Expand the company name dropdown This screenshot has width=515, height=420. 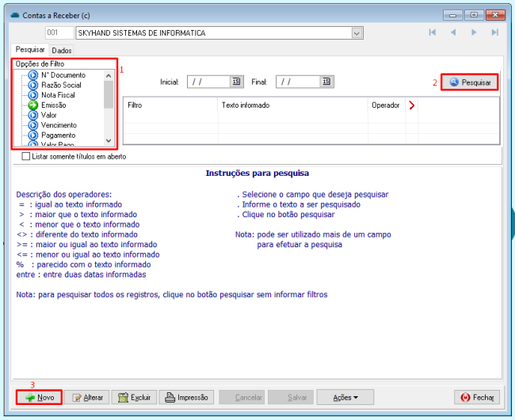[357, 33]
